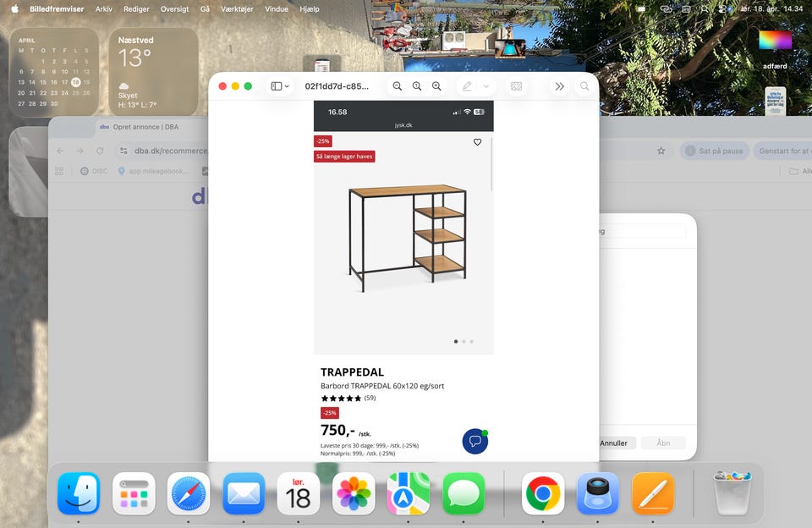812x528 pixels.
Task: Zoom to actual size in Preview
Action: point(417,86)
